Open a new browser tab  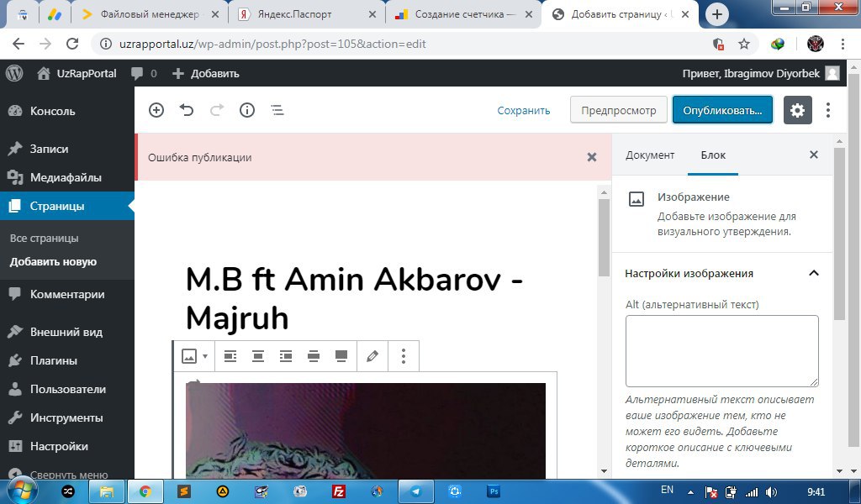[x=716, y=15]
